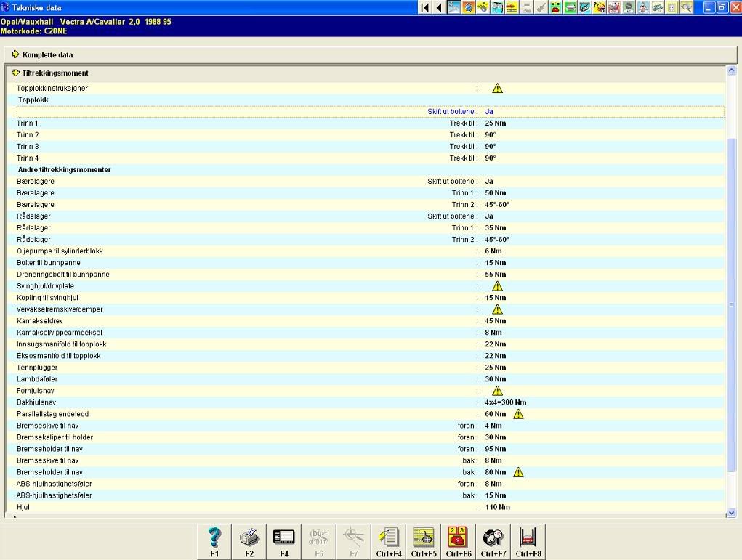This screenshot has height=560, width=742.
Task: Click the Ctrl+F7 magnifier search button
Action: click(493, 542)
